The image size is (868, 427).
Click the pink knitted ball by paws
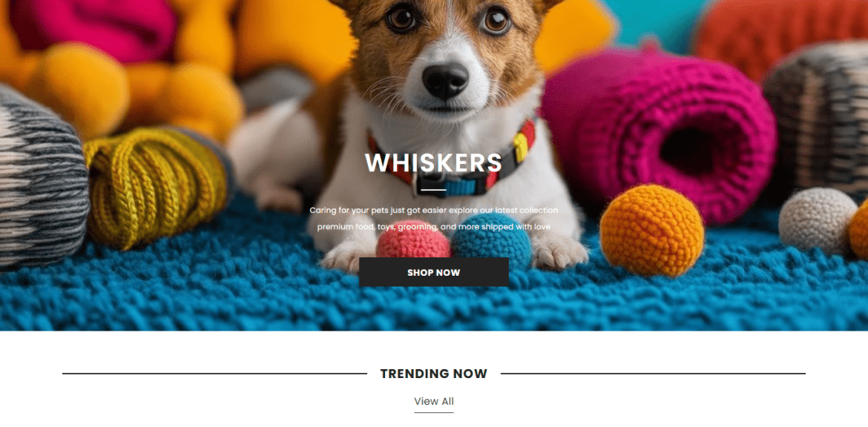coord(413,239)
